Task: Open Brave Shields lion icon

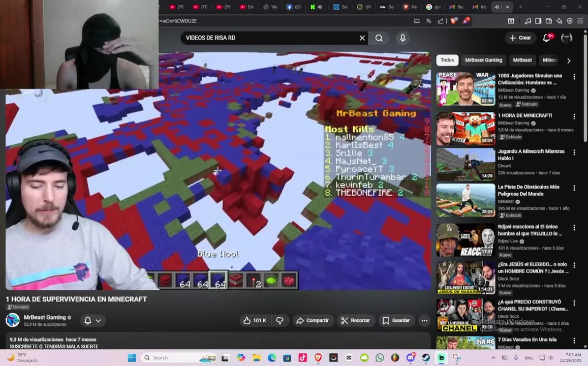Action: [454, 21]
